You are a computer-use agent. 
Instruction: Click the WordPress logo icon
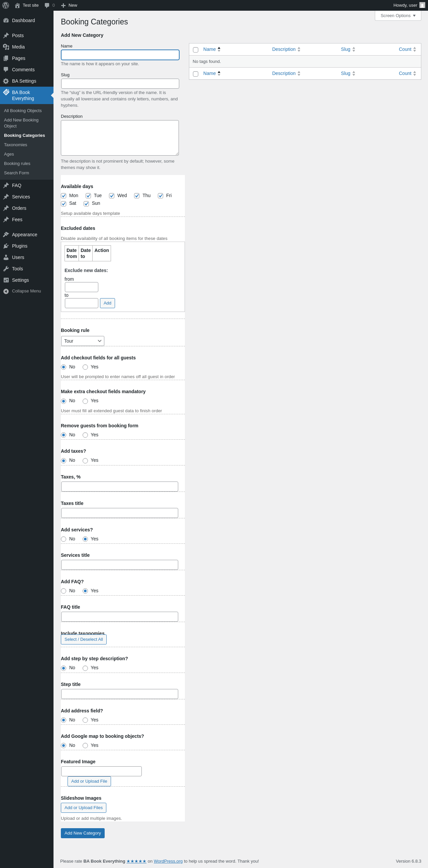pyautogui.click(x=6, y=5)
